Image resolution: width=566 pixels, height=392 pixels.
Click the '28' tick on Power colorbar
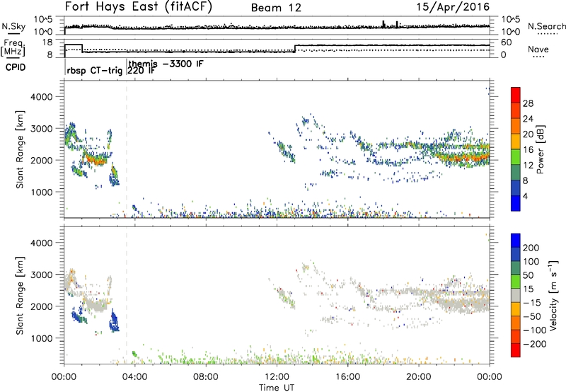click(528, 103)
